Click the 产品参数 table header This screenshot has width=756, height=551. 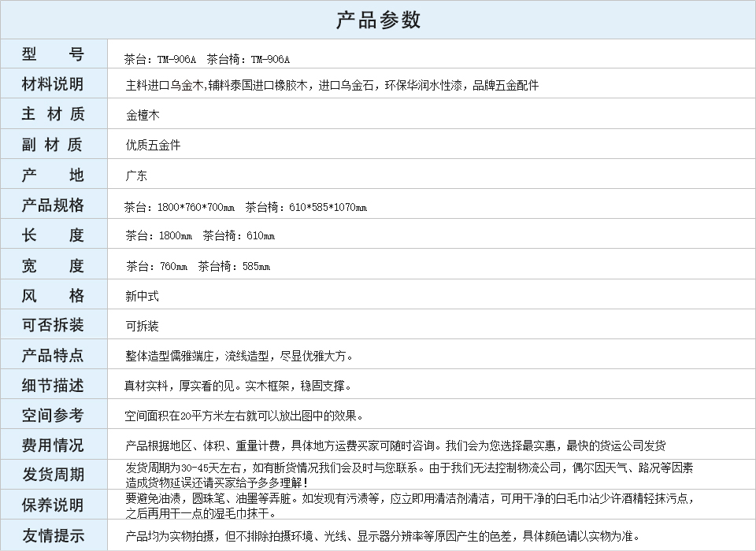(378, 20)
